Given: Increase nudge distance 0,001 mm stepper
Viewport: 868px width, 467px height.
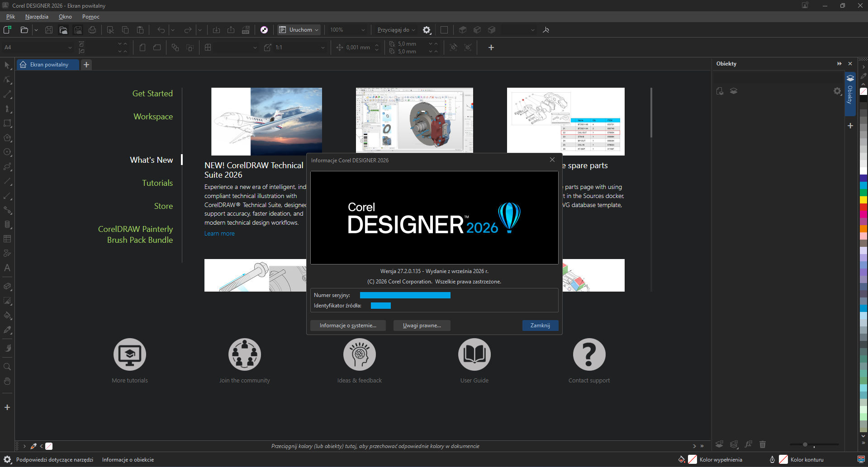Looking at the screenshot, I should pos(377,45).
